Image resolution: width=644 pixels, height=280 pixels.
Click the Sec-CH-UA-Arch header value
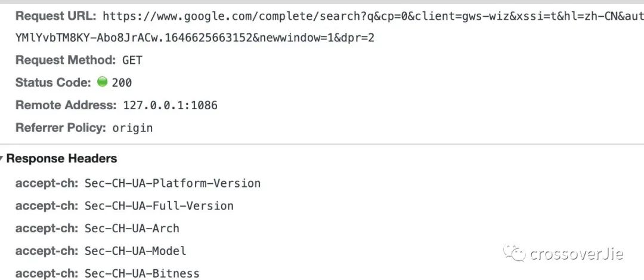(x=132, y=229)
